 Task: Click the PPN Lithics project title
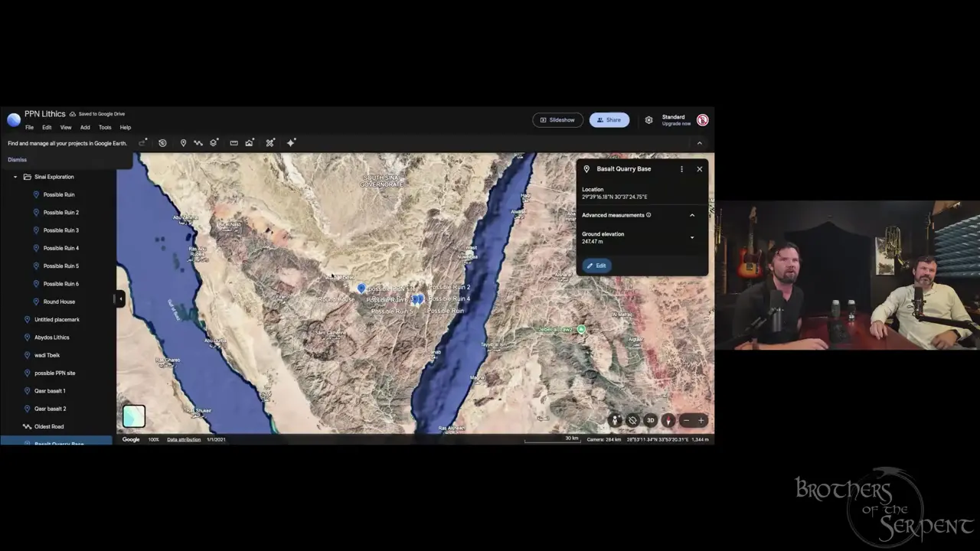[45, 114]
